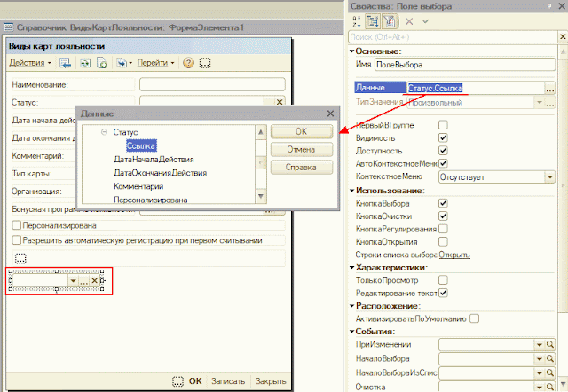
Task: Click the confirm checkmark in properties toolbar
Action: (426, 21)
